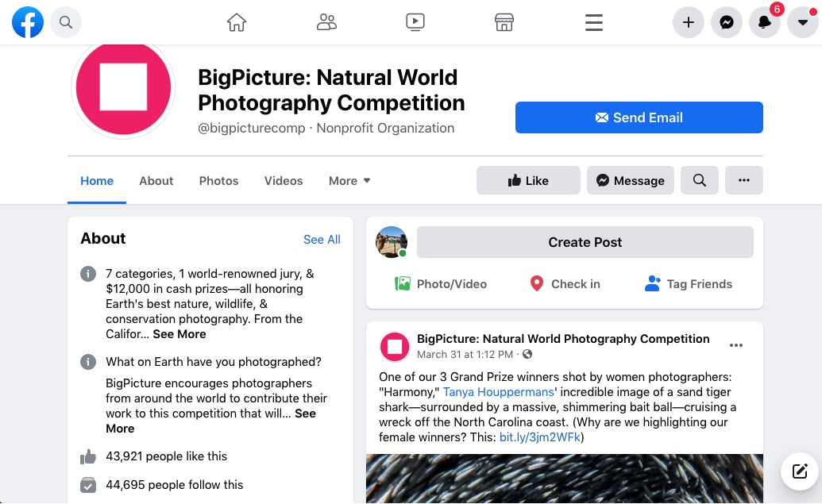
Task: Click See All in About section
Action: pyautogui.click(x=322, y=240)
